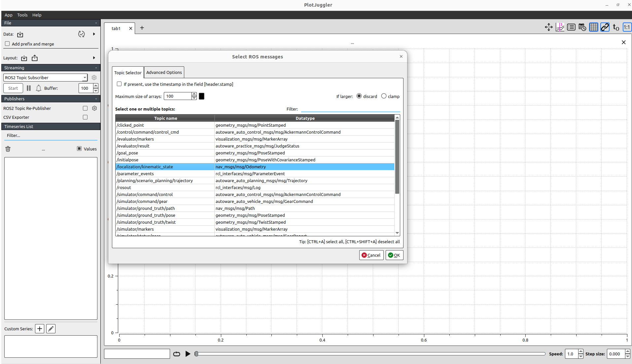Enable the header.stamp timestamp checkbox
This screenshot has width=632, height=364.
click(x=119, y=84)
